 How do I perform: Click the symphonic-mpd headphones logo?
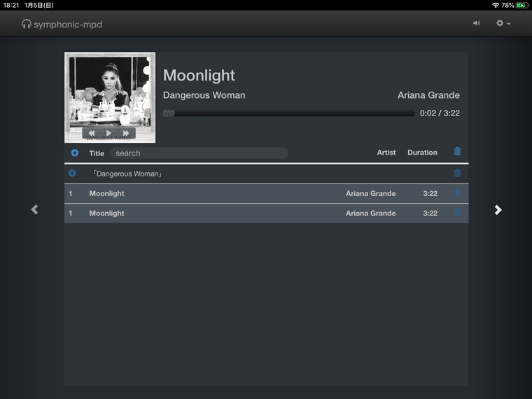pos(61,24)
